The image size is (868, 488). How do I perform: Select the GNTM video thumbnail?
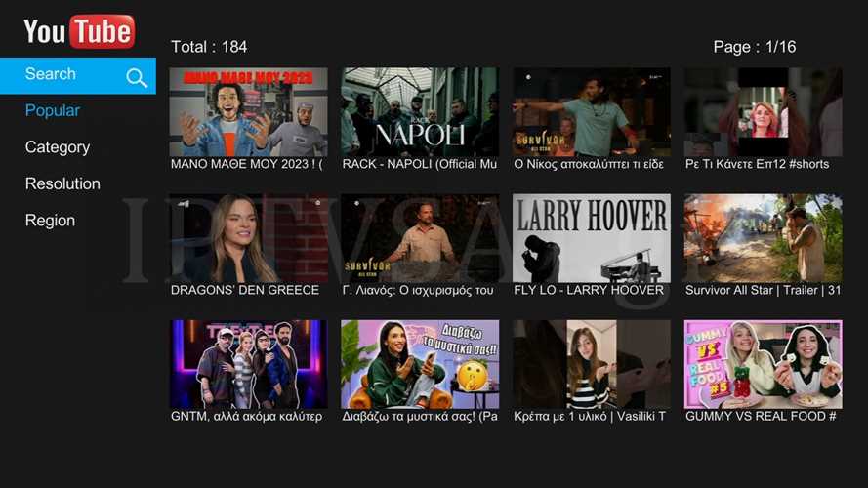[x=248, y=364]
